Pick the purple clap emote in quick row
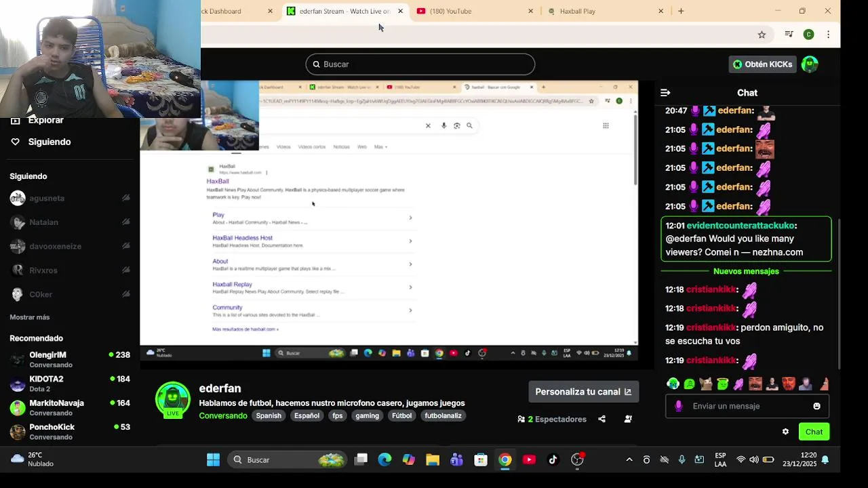Image resolution: width=868 pixels, height=488 pixels. click(738, 384)
